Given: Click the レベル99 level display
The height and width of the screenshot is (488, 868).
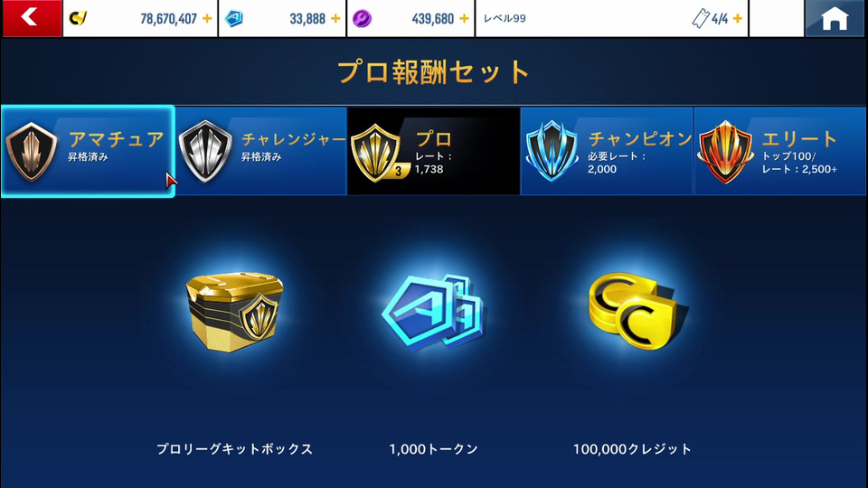Looking at the screenshot, I should click(x=505, y=18).
